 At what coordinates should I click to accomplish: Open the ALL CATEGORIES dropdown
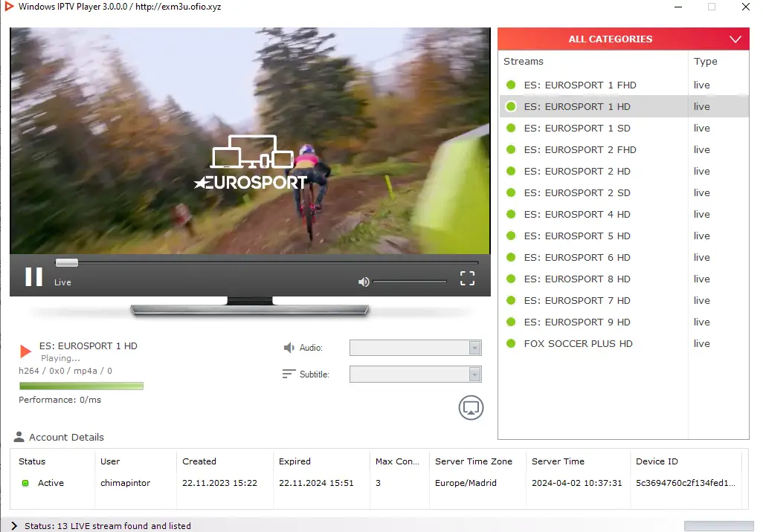623,39
